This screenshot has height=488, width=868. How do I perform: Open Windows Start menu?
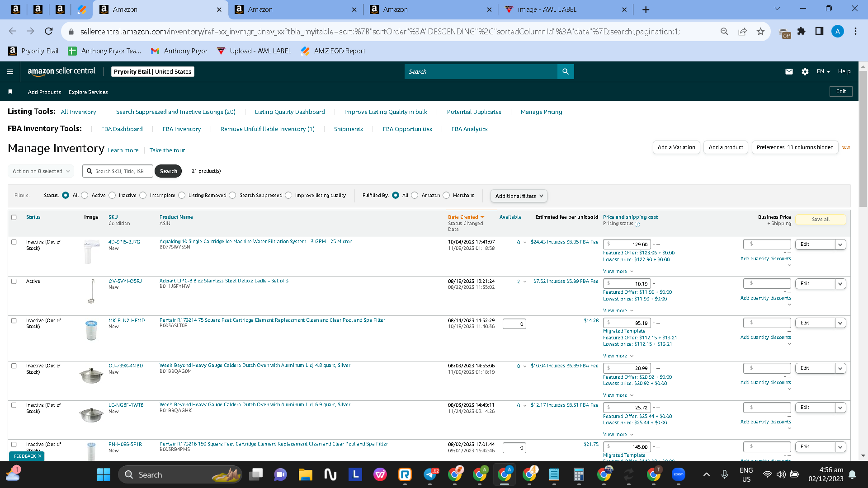pos(104,474)
